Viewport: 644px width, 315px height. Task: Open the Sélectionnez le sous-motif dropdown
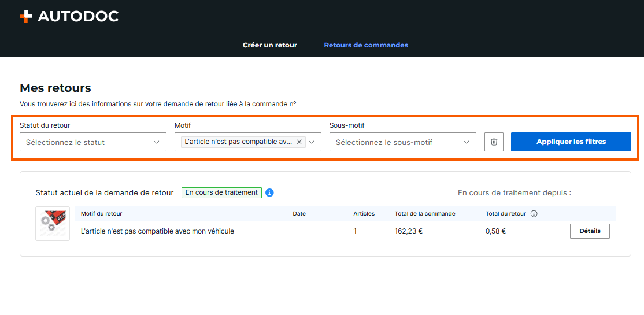(402, 142)
